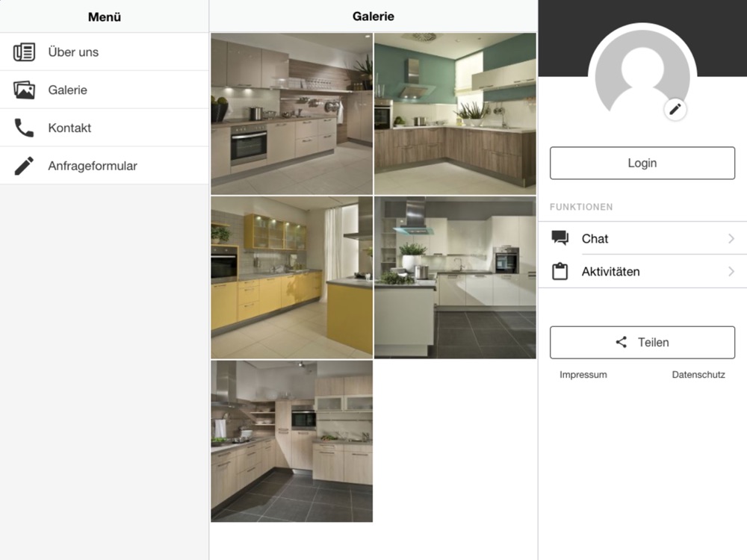Image resolution: width=747 pixels, height=560 pixels.
Task: Open the Chat function row
Action: pos(642,238)
